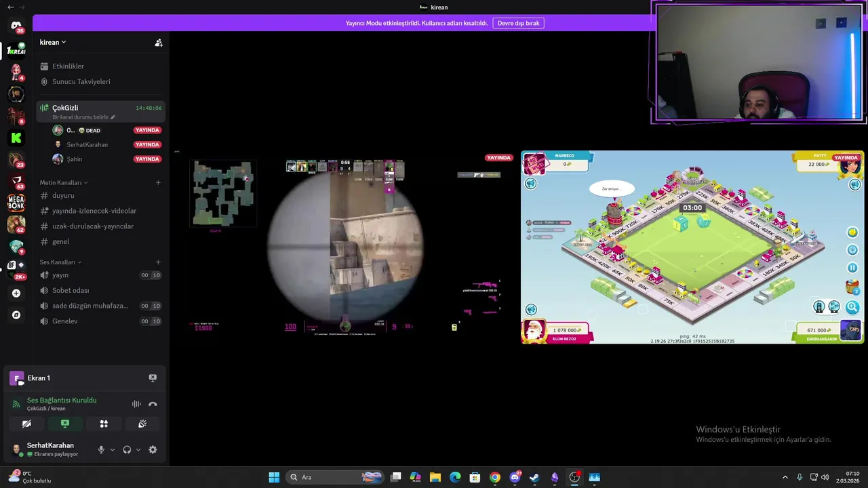
Task: Open Sunucu Takviyeleri server boosts
Action: pyautogui.click(x=101, y=81)
